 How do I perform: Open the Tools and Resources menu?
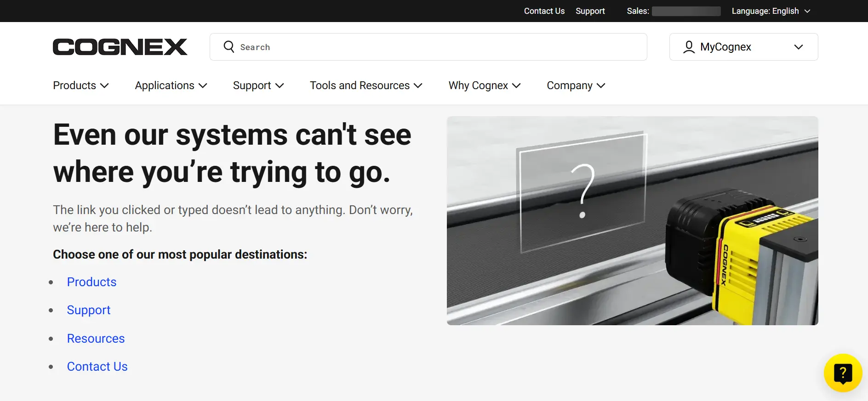click(366, 85)
